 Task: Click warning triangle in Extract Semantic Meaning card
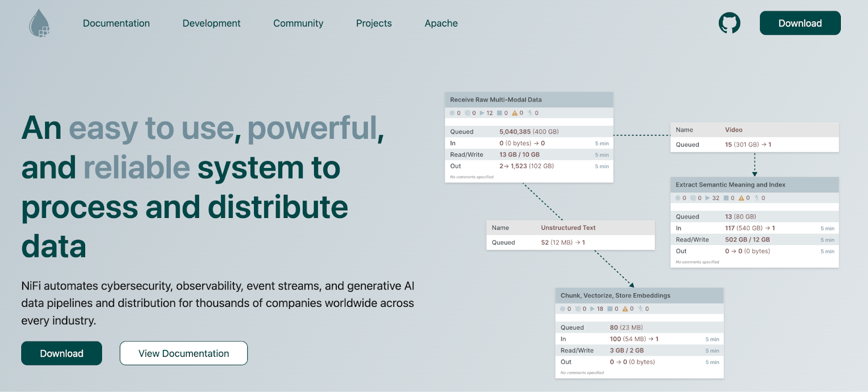741,198
